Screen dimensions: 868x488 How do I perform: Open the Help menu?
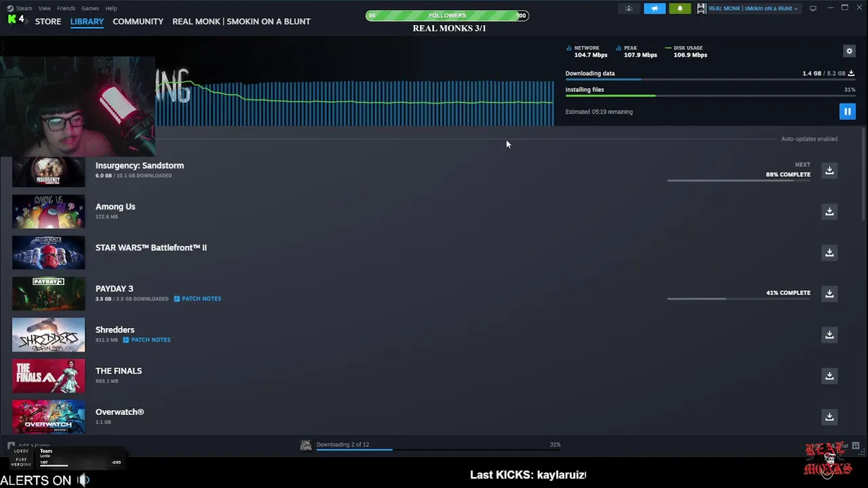click(111, 8)
